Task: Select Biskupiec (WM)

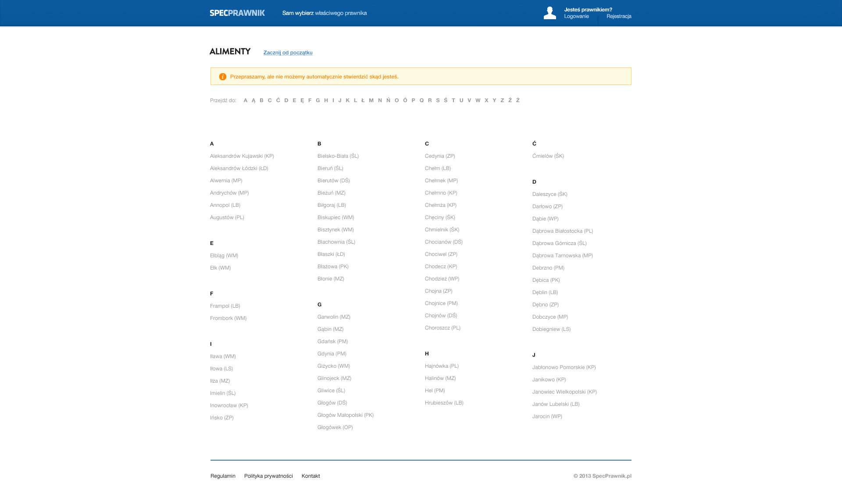Action: tap(336, 217)
